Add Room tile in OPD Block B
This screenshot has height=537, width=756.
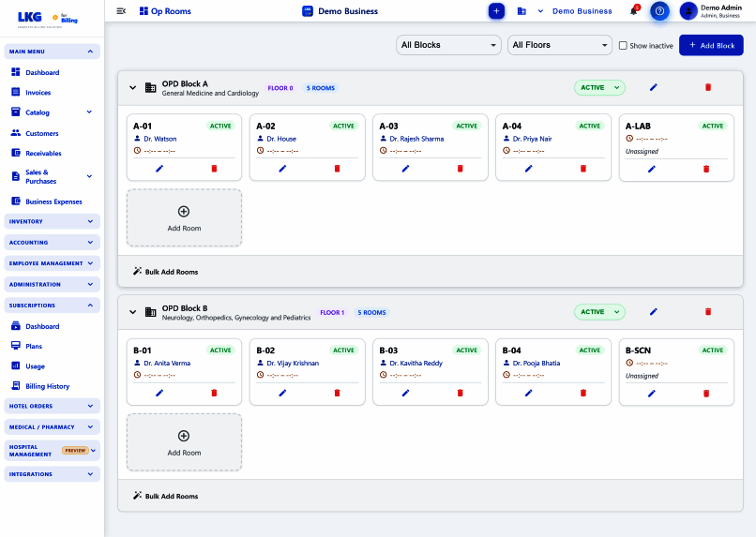click(184, 442)
